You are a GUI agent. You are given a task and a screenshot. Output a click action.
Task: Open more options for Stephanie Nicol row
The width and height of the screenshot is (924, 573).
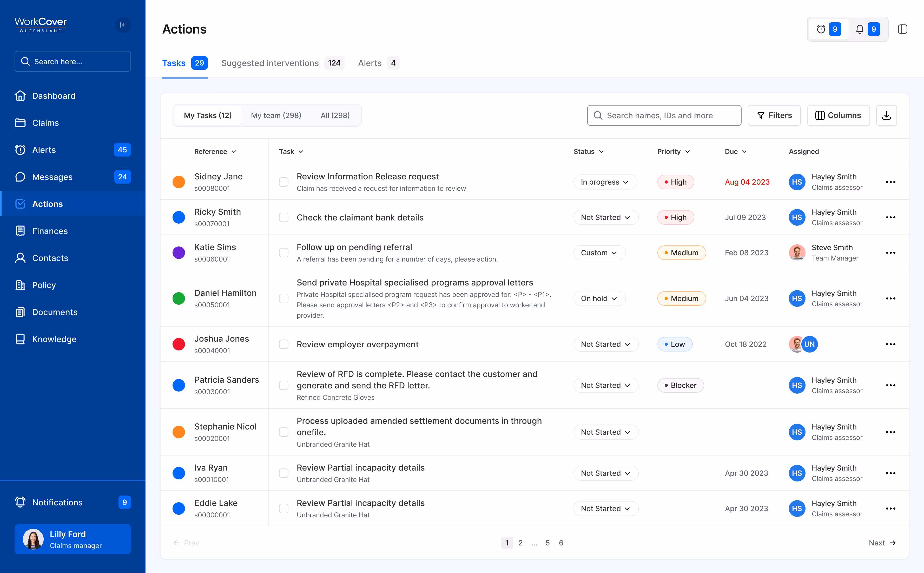click(x=891, y=432)
